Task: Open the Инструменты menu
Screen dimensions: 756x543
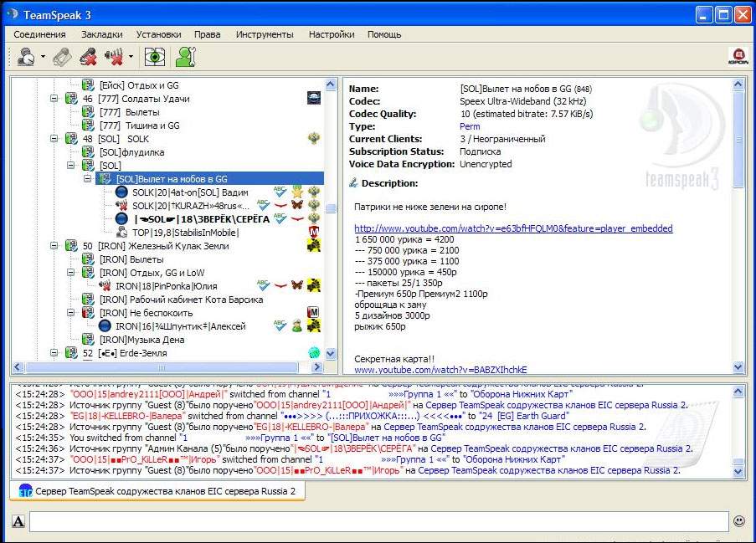Action: pyautogui.click(x=265, y=34)
